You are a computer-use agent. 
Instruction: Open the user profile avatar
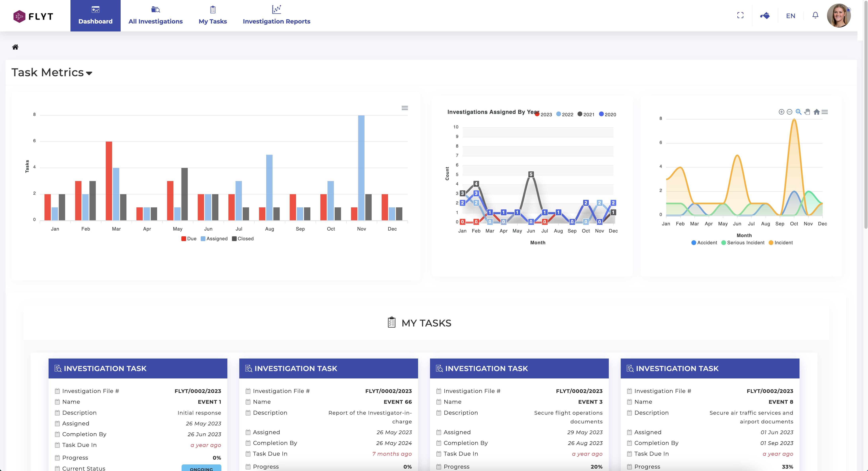tap(839, 16)
